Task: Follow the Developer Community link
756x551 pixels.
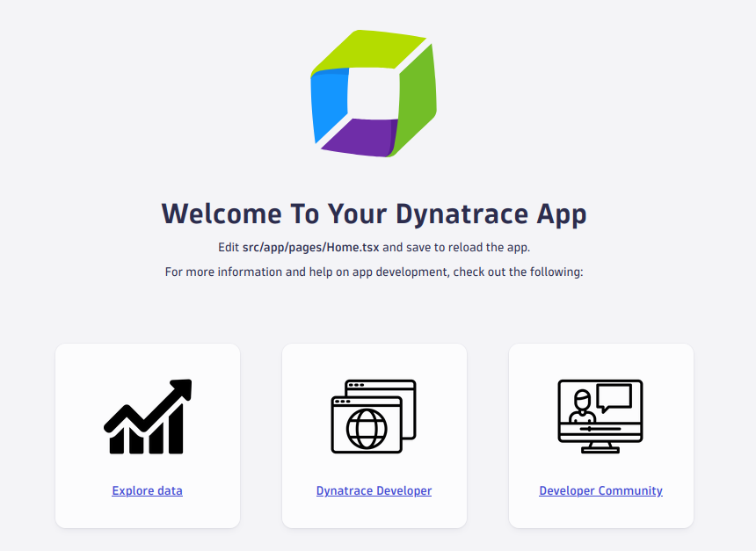Action: (600, 490)
